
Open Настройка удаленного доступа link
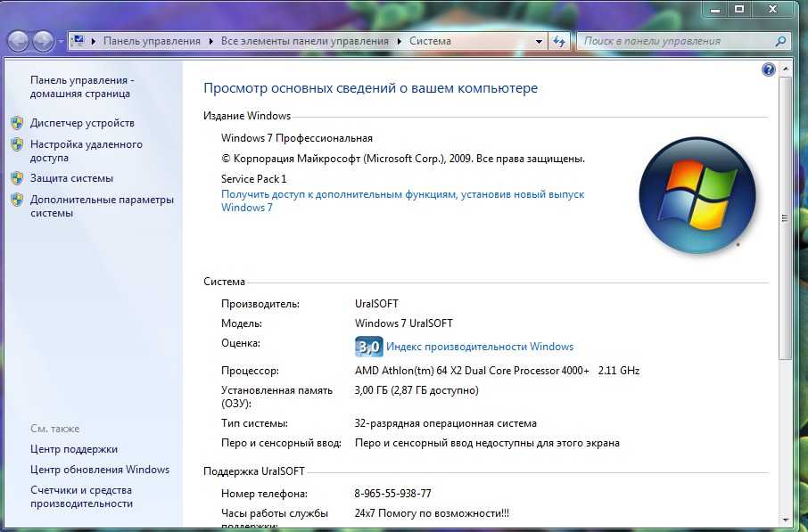click(86, 151)
